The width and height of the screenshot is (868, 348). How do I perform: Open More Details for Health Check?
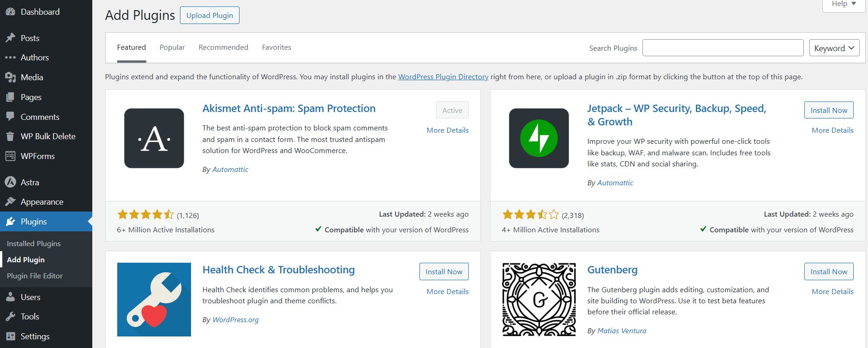tap(448, 292)
